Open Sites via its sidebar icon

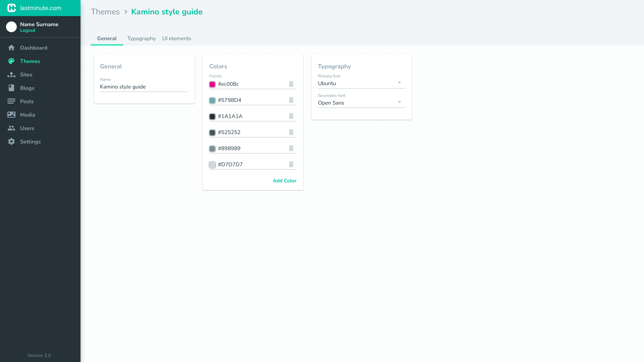tap(11, 75)
